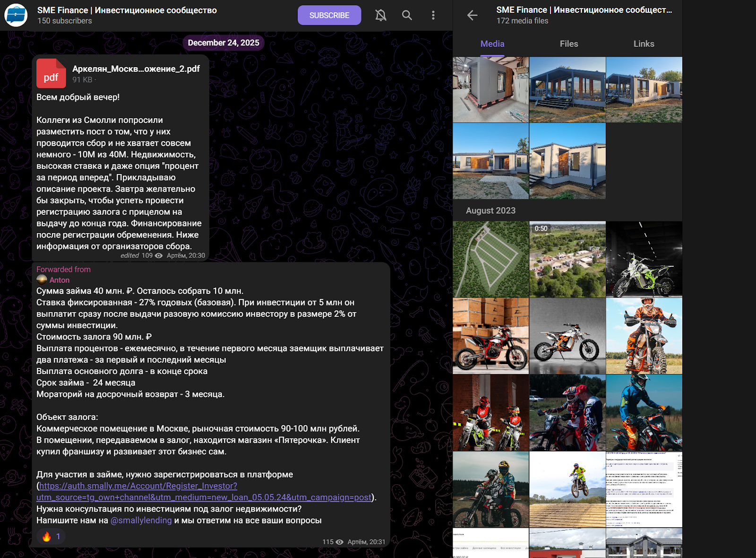Open the three-dot more options menu

(433, 15)
